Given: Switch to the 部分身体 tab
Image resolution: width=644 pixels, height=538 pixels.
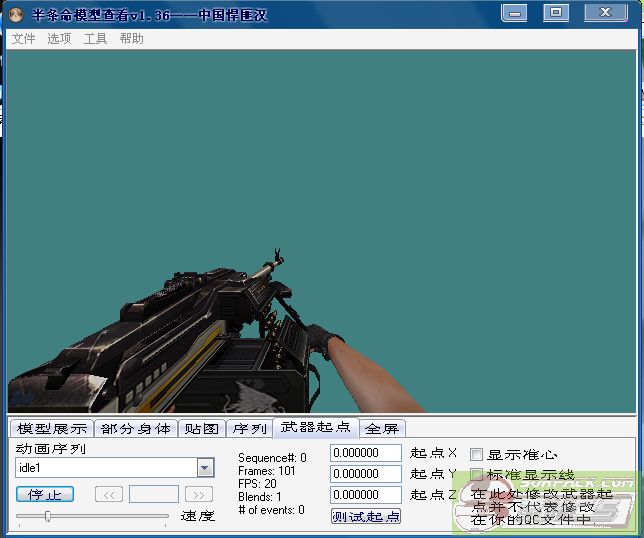Looking at the screenshot, I should pos(136,428).
